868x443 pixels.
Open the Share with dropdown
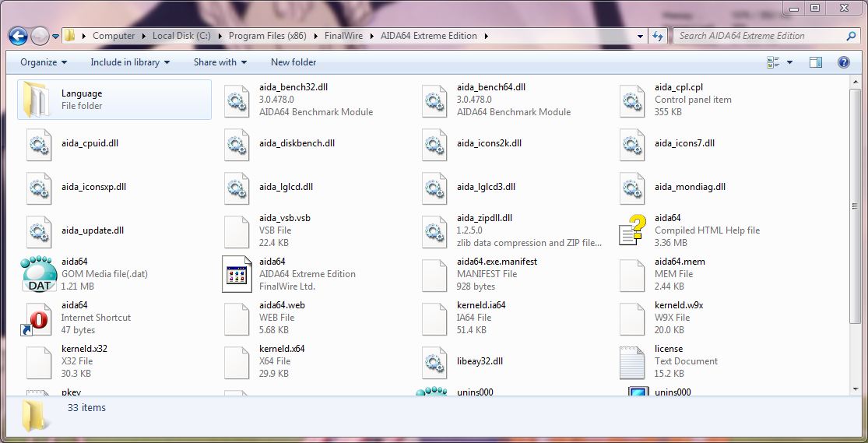[x=220, y=62]
